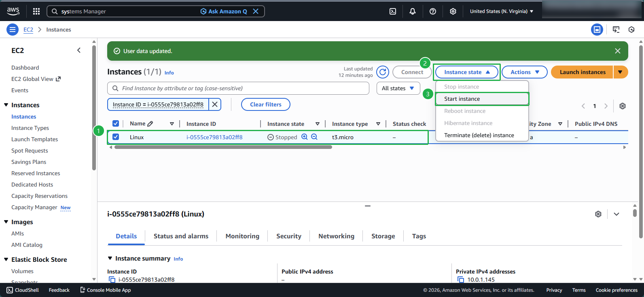
Task: Uncheck the Linux instance checkbox
Action: tap(116, 137)
